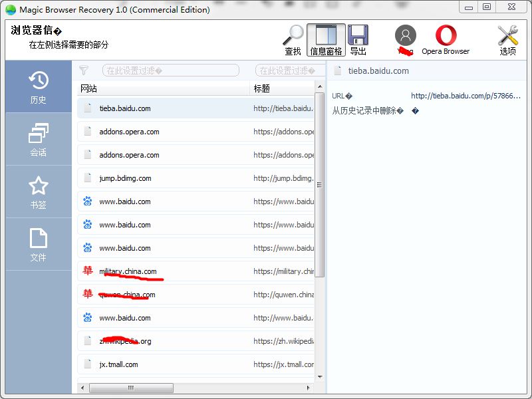Open the 查找 search magnifier tool

point(293,40)
